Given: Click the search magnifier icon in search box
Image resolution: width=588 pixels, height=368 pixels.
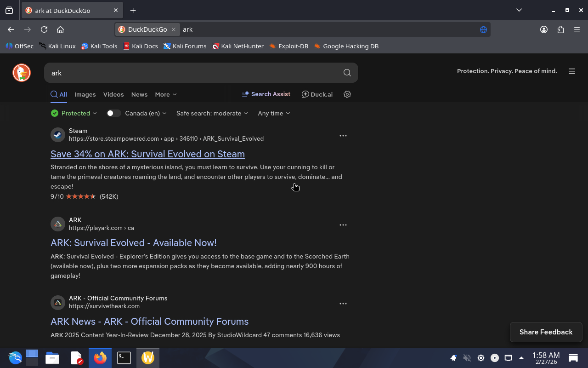Looking at the screenshot, I should point(347,73).
